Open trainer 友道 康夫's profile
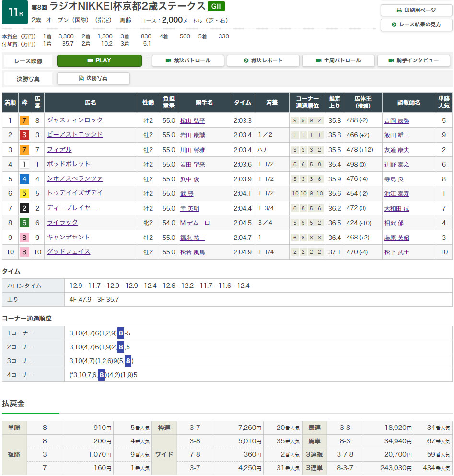This screenshot has width=454, height=476. click(396, 150)
